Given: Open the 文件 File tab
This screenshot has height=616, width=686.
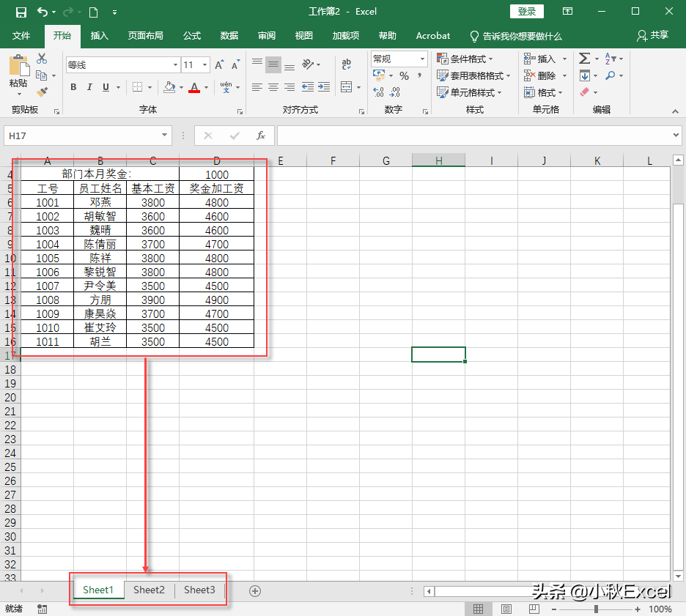Looking at the screenshot, I should [21, 36].
